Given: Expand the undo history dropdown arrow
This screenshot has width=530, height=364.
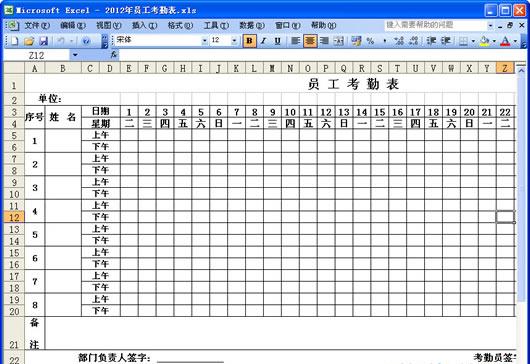Looking at the screenshot, I should tap(72, 41).
